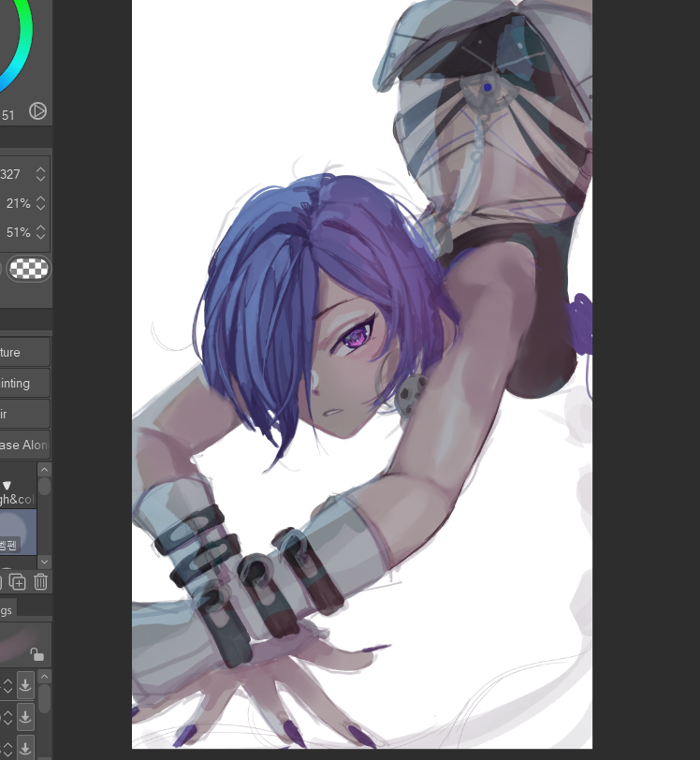
Task: Switch to the tab ending in 'gs'
Action: tap(7, 610)
